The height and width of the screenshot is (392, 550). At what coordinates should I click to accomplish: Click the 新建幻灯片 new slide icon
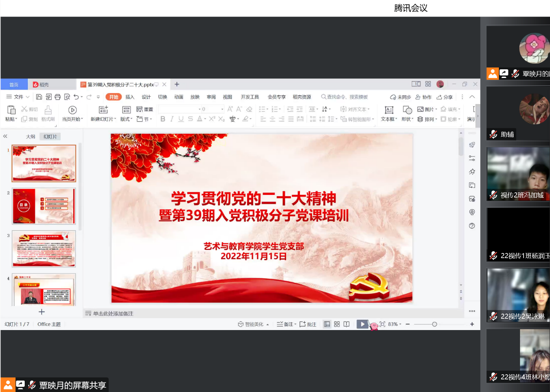pyautogui.click(x=103, y=110)
